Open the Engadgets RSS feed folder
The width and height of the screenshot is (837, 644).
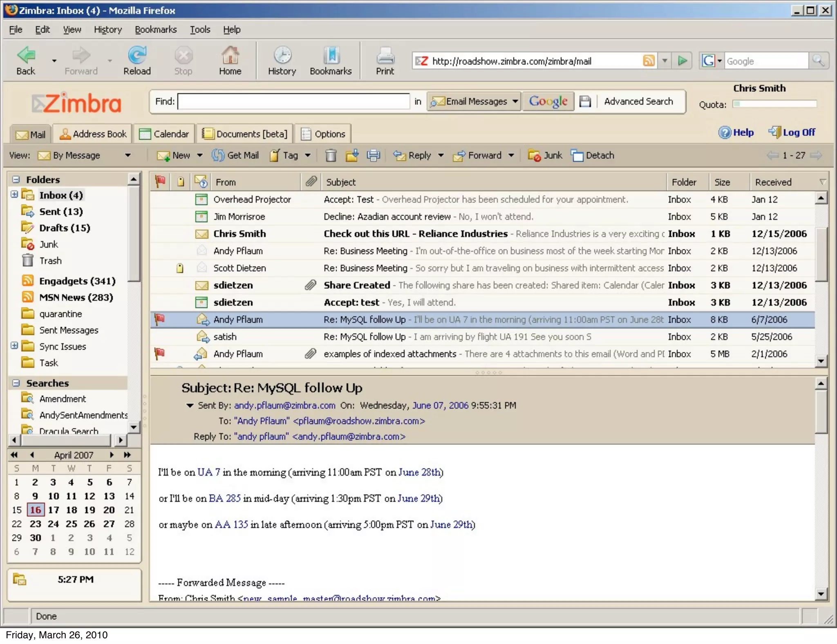77,281
